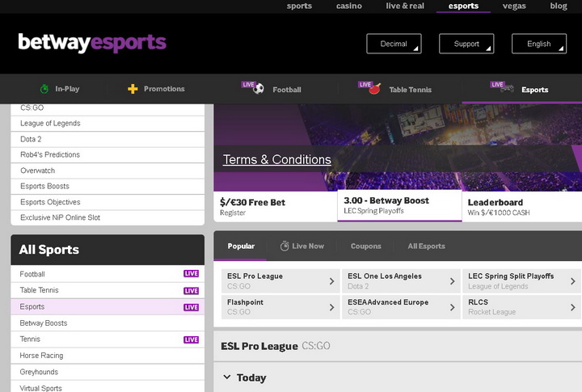Open ESL One Los Angeles chevron
The height and width of the screenshot is (392, 582).
point(452,281)
